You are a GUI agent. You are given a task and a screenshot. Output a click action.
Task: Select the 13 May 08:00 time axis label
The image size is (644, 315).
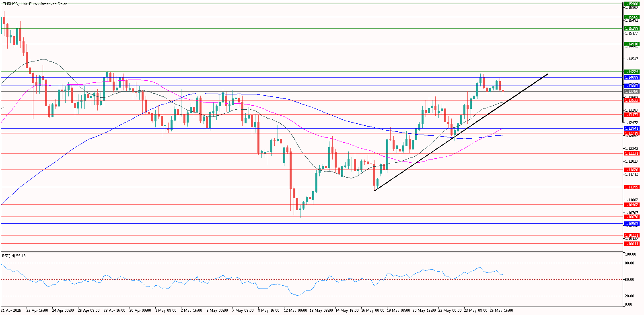click(321, 311)
